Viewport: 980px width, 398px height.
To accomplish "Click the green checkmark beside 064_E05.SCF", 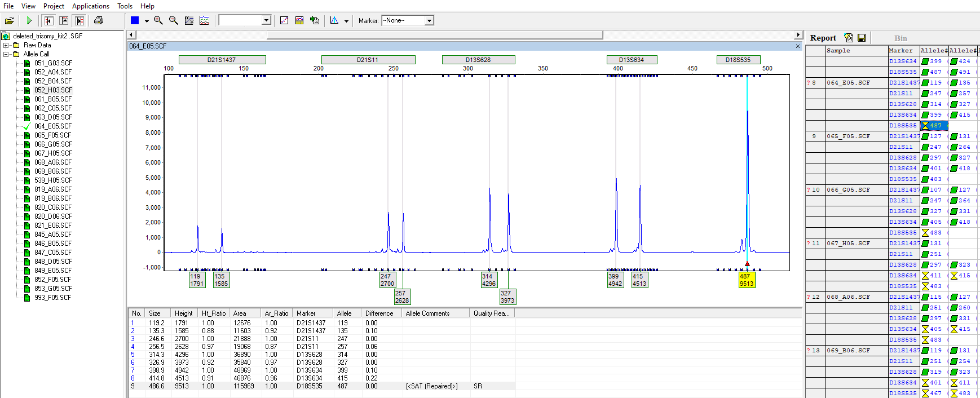I will tap(27, 126).
